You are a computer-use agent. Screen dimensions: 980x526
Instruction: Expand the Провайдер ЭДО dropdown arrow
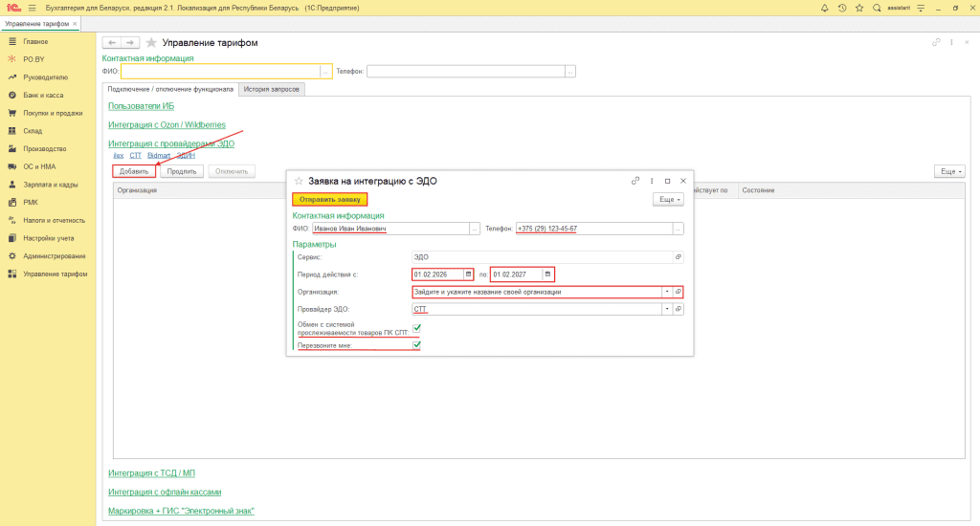[666, 309]
